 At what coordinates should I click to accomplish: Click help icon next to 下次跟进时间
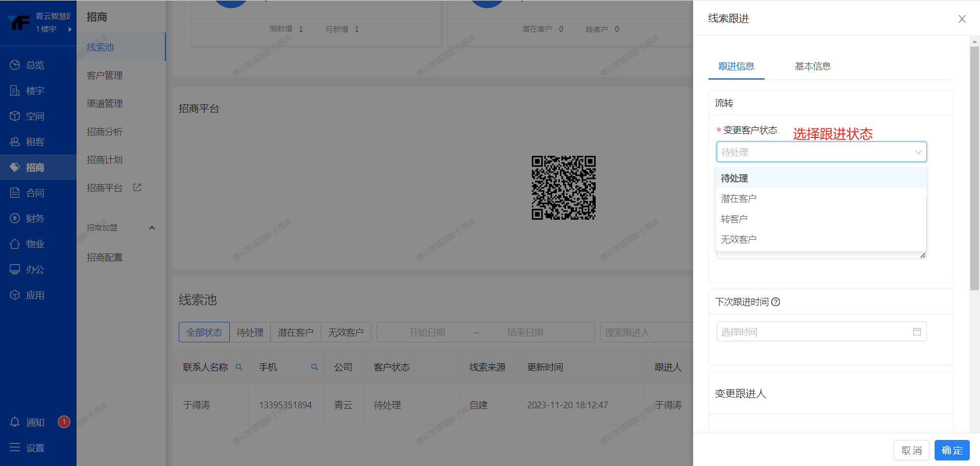(776, 302)
